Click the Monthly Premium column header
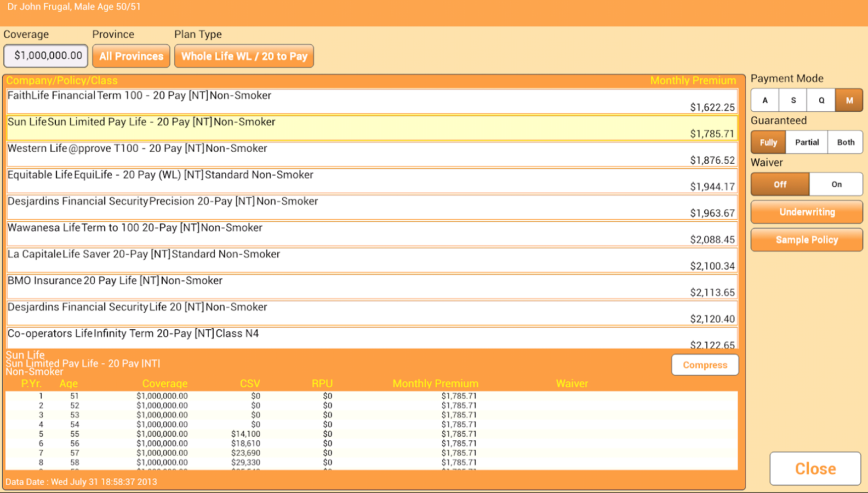Viewport: 868px width, 493px height. tap(693, 81)
